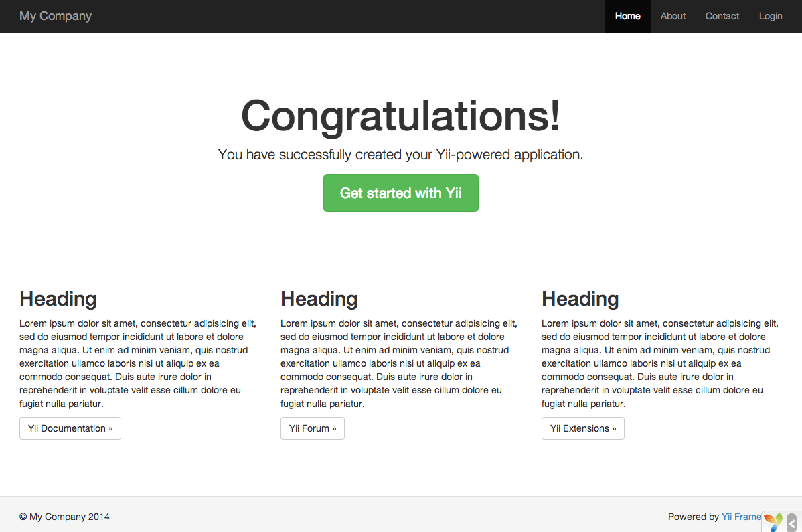Navigate to the Contact page

click(x=722, y=16)
